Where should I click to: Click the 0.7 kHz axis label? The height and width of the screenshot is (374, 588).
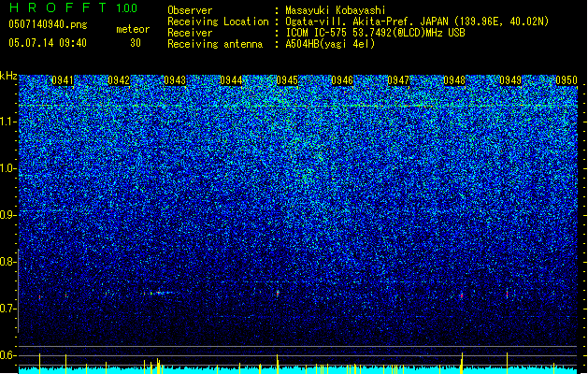(8, 309)
